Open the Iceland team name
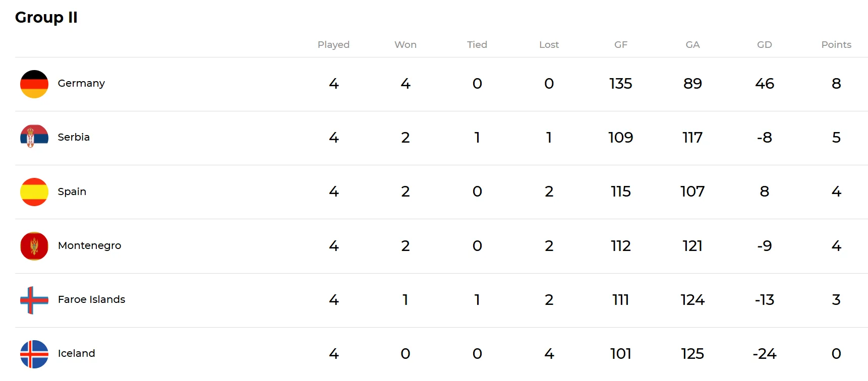This screenshot has height=381, width=868. coord(76,353)
